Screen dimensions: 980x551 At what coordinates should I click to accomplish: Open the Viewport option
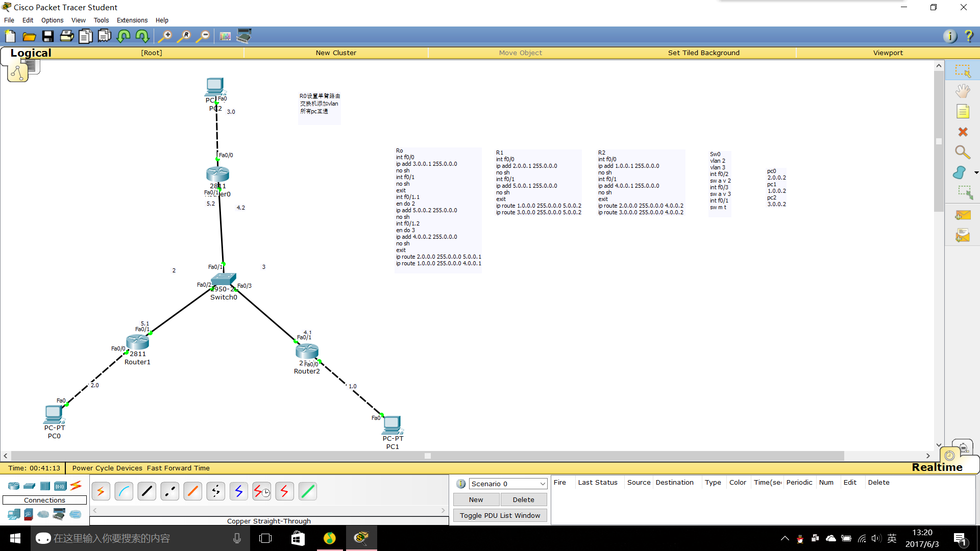(888, 53)
